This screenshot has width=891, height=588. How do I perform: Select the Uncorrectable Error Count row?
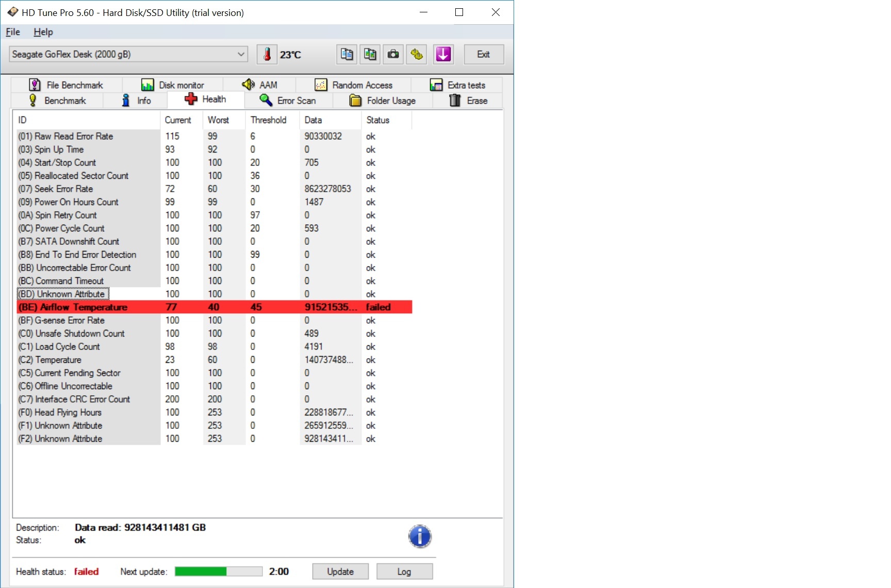(x=214, y=268)
